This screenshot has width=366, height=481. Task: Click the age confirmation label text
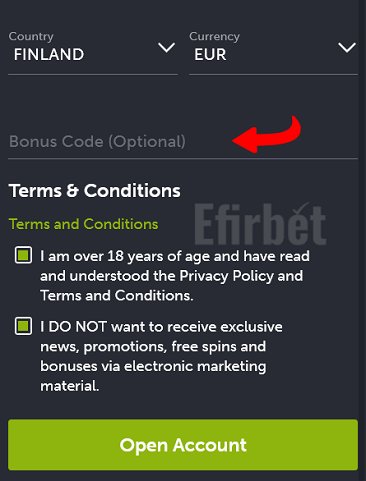pyautogui.click(x=175, y=276)
